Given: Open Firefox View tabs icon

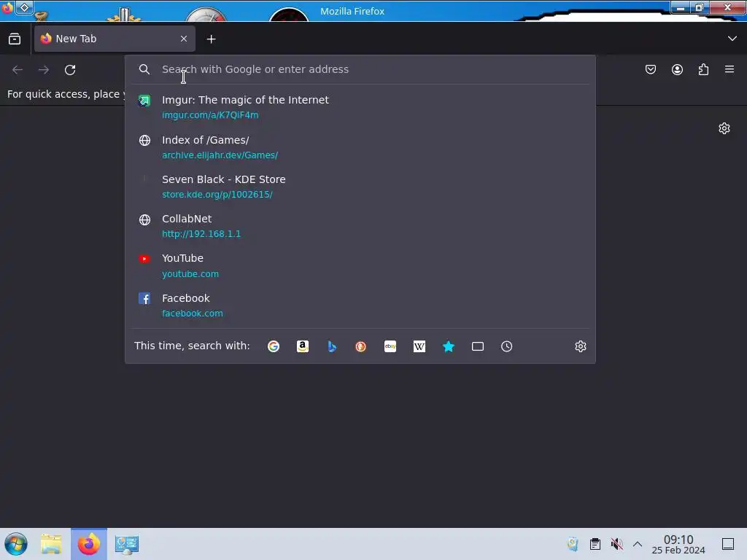Looking at the screenshot, I should tap(15, 39).
